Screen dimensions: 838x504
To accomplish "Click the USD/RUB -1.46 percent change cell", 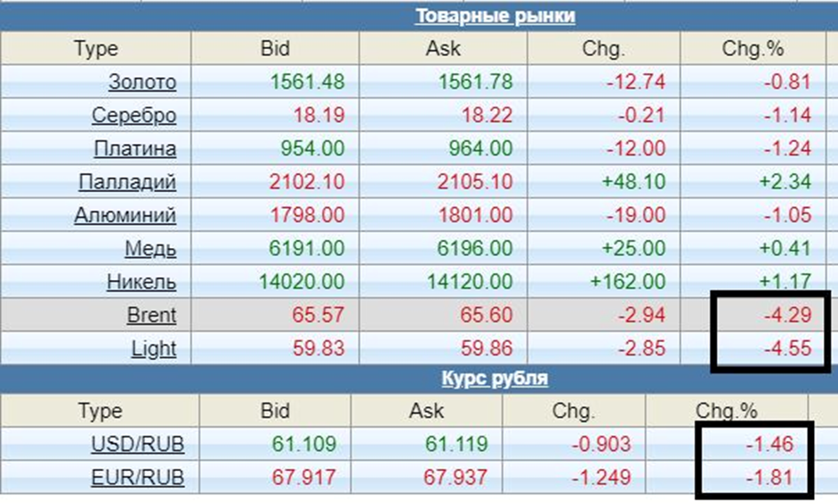I will tap(768, 444).
